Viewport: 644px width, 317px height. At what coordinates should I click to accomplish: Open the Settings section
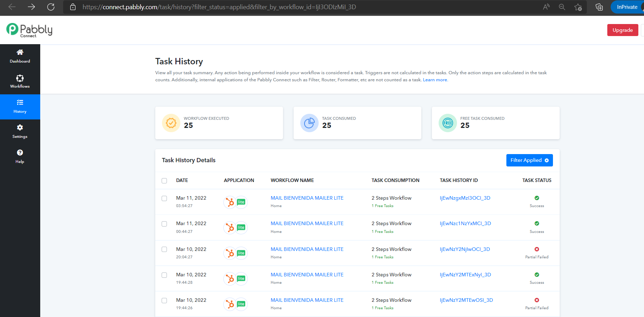point(20,132)
